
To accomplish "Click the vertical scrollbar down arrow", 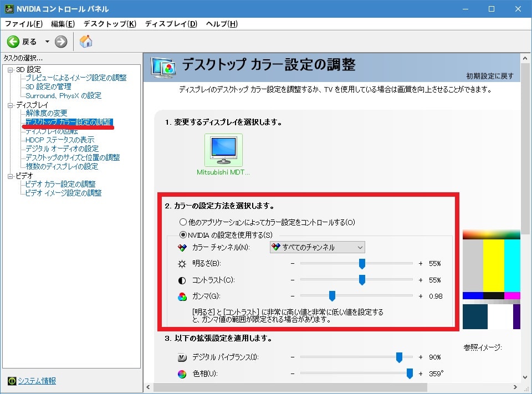I will coord(525,377).
